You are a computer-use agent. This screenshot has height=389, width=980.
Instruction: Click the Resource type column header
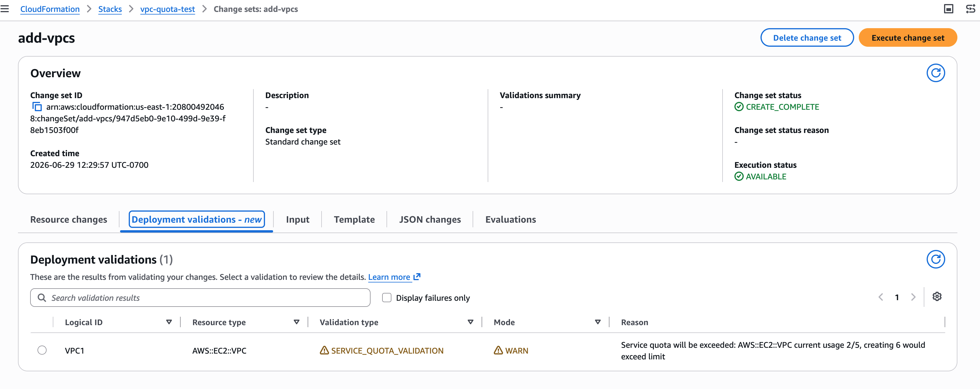219,322
